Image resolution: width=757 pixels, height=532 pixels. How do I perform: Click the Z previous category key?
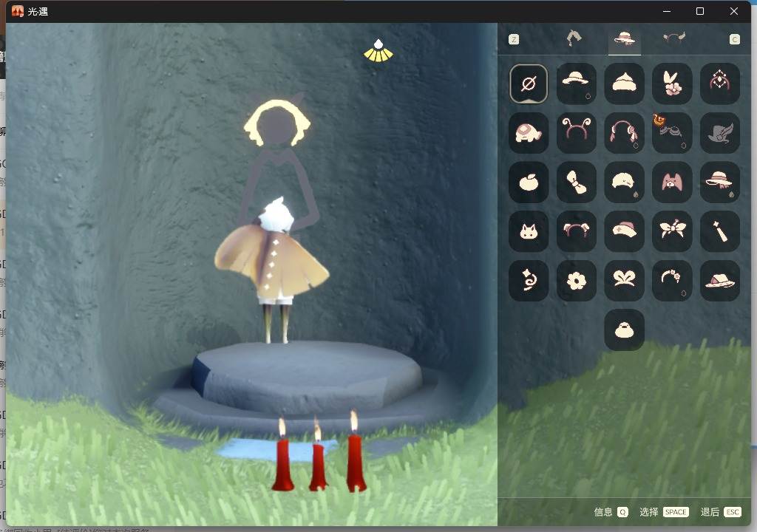pos(514,40)
